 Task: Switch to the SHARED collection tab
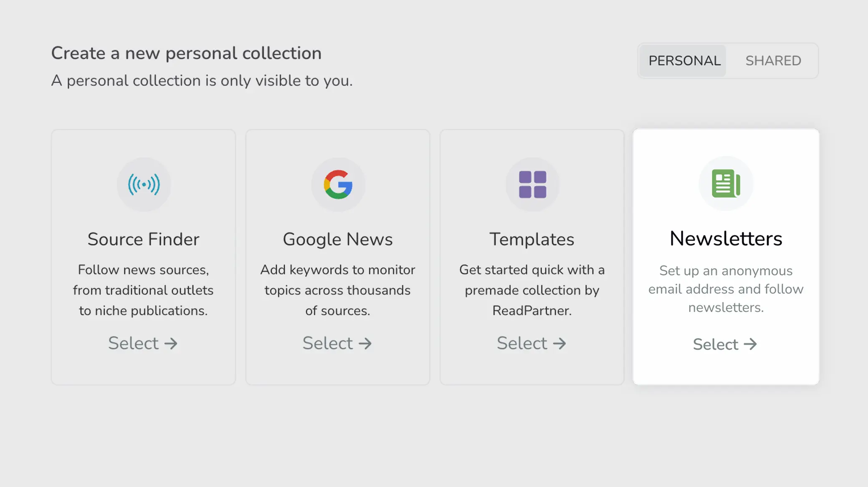pyautogui.click(x=773, y=61)
